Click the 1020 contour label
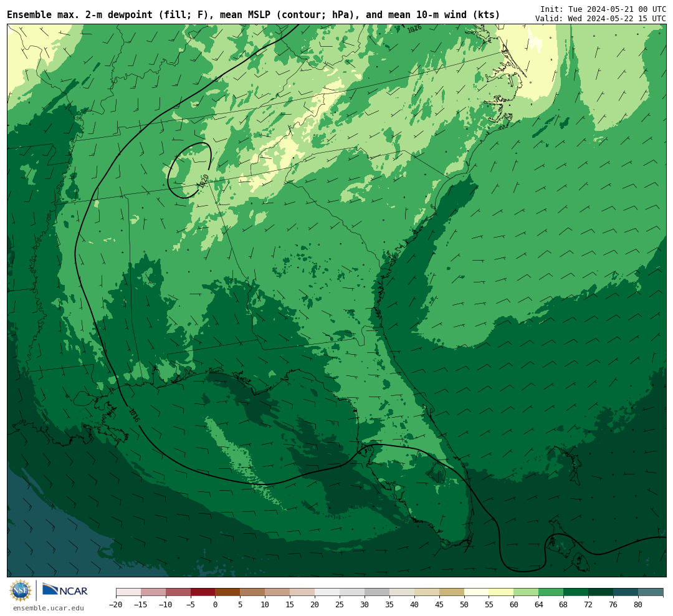This screenshot has height=616, width=673. click(x=203, y=180)
